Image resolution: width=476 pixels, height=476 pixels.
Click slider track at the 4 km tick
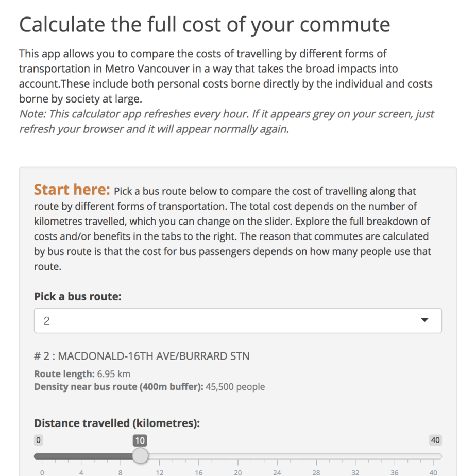(x=81, y=456)
